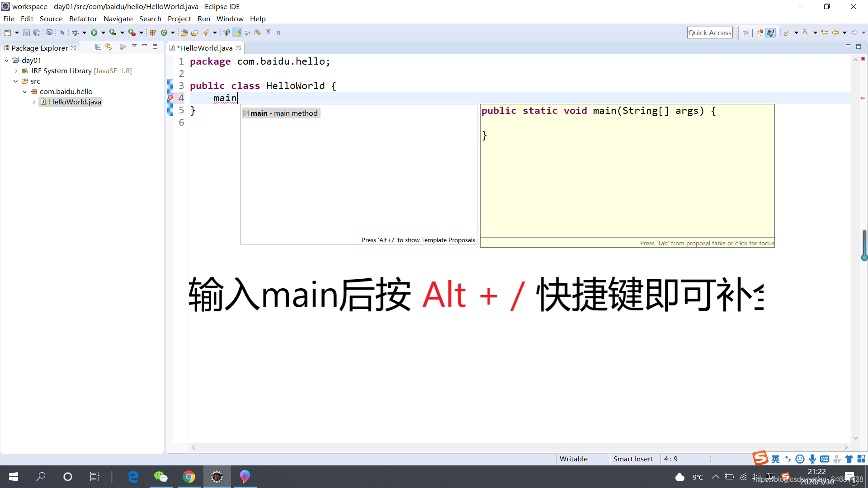Open the Debug configurations dropdown arrow

pyautogui.click(x=84, y=33)
